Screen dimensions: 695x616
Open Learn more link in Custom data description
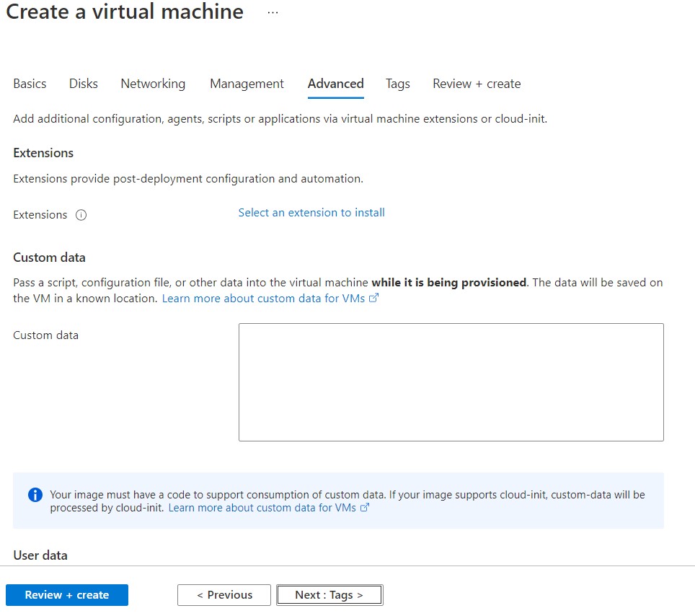[x=263, y=299]
